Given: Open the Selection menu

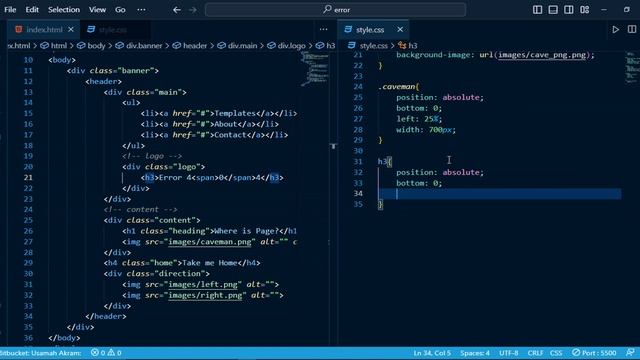Looking at the screenshot, I should pyautogui.click(x=64, y=9).
